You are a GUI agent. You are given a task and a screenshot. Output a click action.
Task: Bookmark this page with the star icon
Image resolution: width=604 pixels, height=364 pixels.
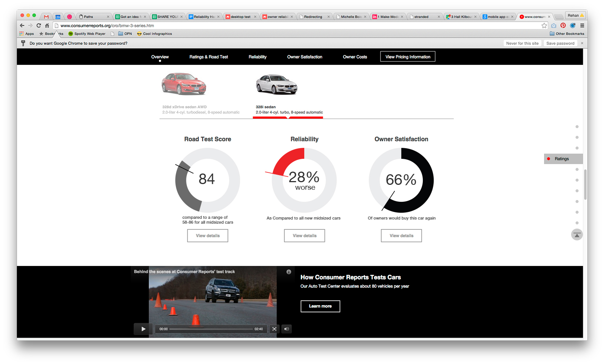coord(544,26)
